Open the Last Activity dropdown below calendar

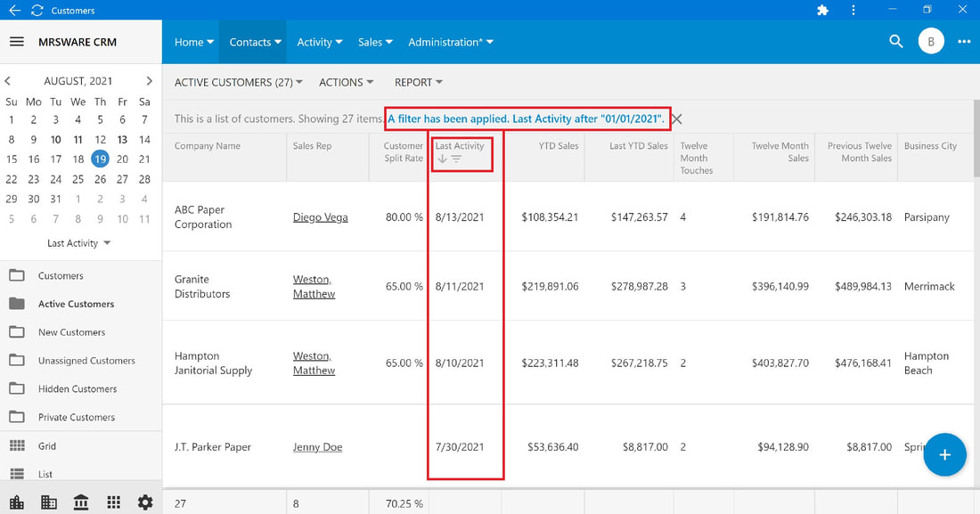pyautogui.click(x=78, y=242)
